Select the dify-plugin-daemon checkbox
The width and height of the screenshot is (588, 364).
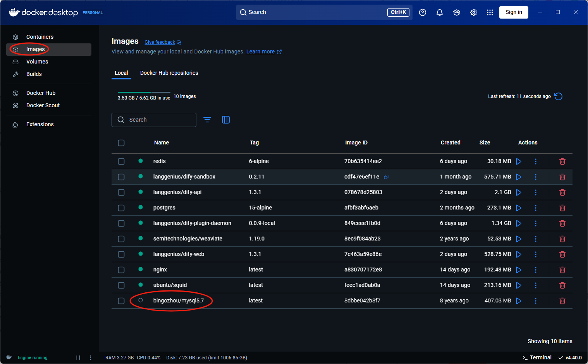coord(121,223)
